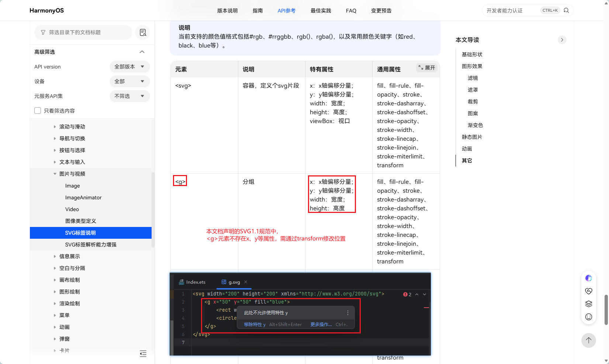The image size is (609, 364).
Task: Jump to 静态图片 in outline
Action: coord(472,137)
